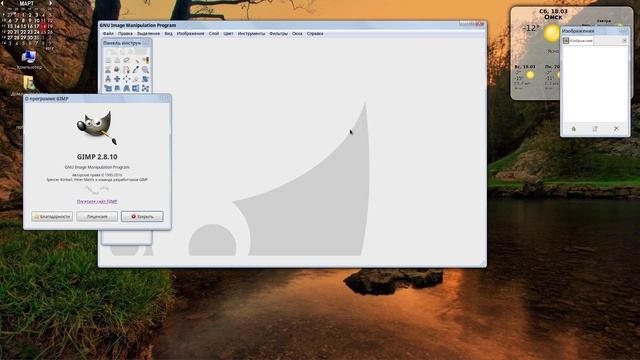The image size is (640, 360).
Task: Select the Scissors Select tool
Action: click(x=108, y=69)
